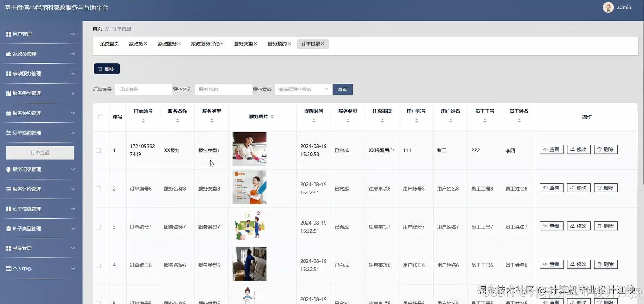Sort by 用户姓名 column arrows
644x304 pixels.
451,121
